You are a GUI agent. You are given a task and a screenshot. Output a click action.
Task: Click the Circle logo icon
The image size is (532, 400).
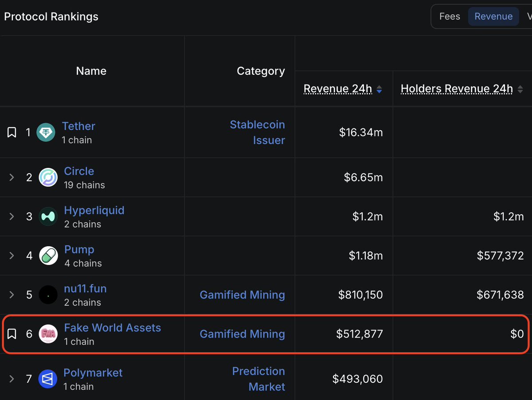coord(48,177)
